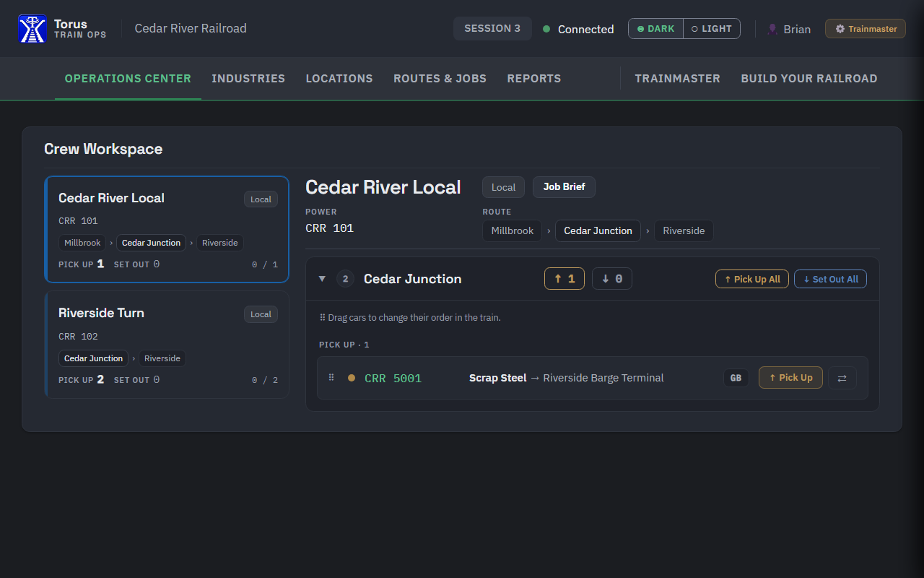Click the Torus Train Ops logo icon

[x=32, y=29]
